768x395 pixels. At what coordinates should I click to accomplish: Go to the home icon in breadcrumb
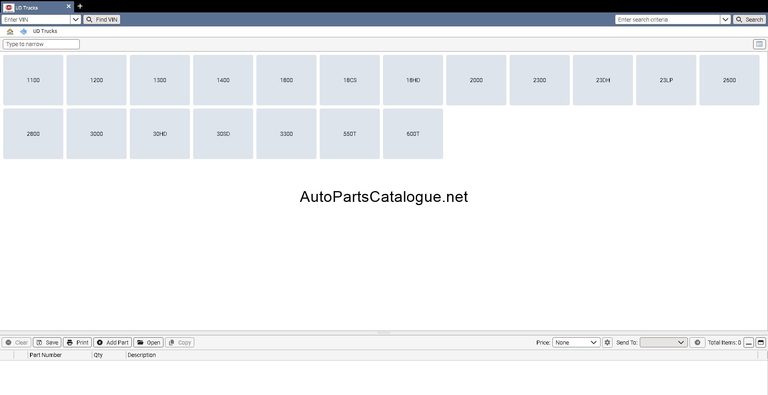point(10,31)
